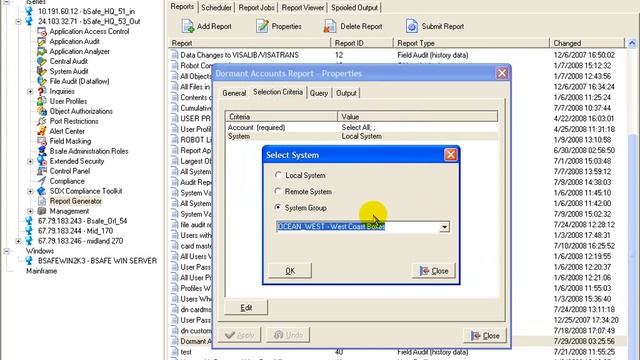Viewport: 640px width, 360px height.
Task: Open the Report Viewer tab
Action: (x=302, y=8)
